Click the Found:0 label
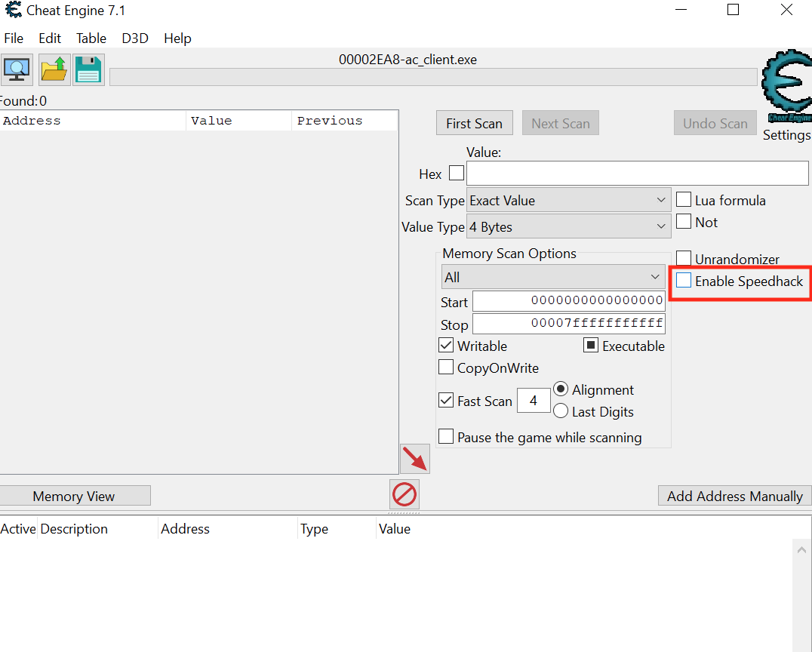Viewport: 812px width, 652px height. [23, 100]
